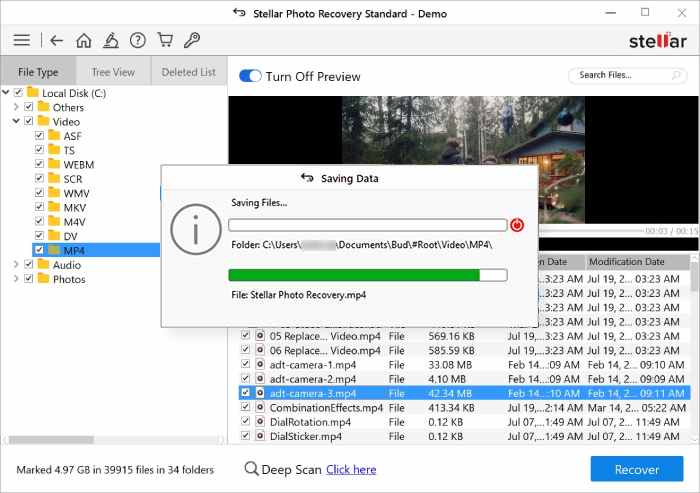Uncheck the Video folder checkbox
This screenshot has width=700, height=493.
(29, 121)
